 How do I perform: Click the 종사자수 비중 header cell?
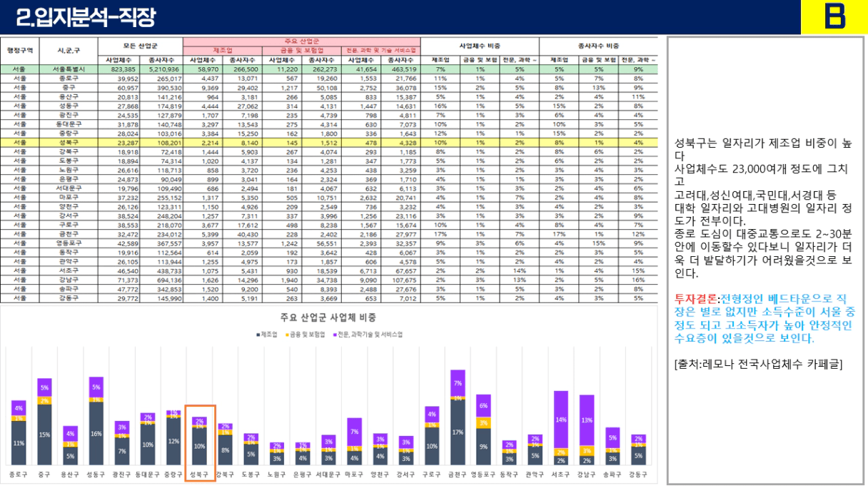click(x=599, y=45)
